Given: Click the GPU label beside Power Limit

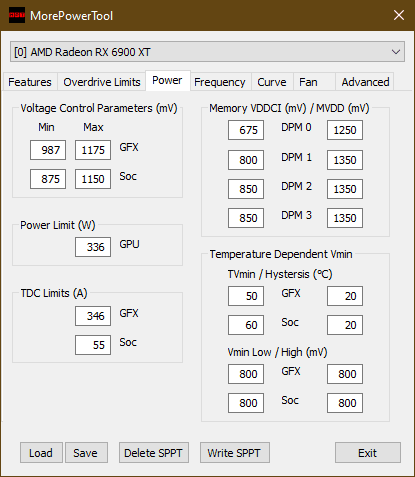Looking at the screenshot, I should [129, 244].
